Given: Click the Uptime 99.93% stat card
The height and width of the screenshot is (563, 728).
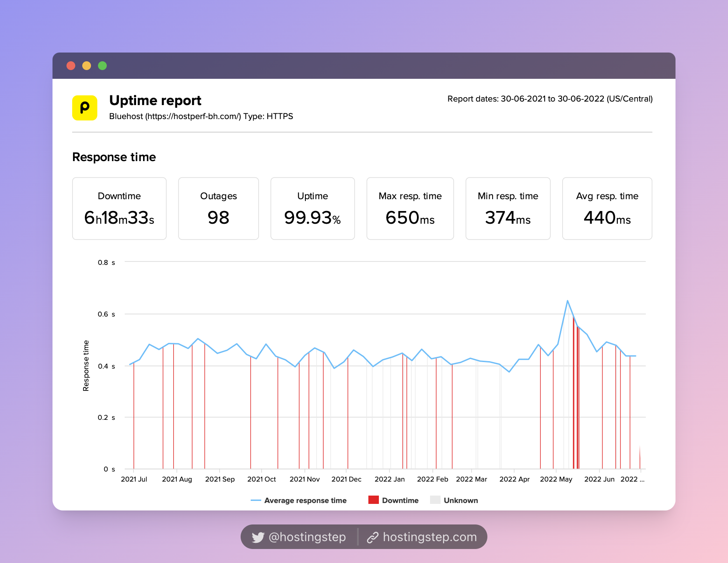Looking at the screenshot, I should (313, 208).
